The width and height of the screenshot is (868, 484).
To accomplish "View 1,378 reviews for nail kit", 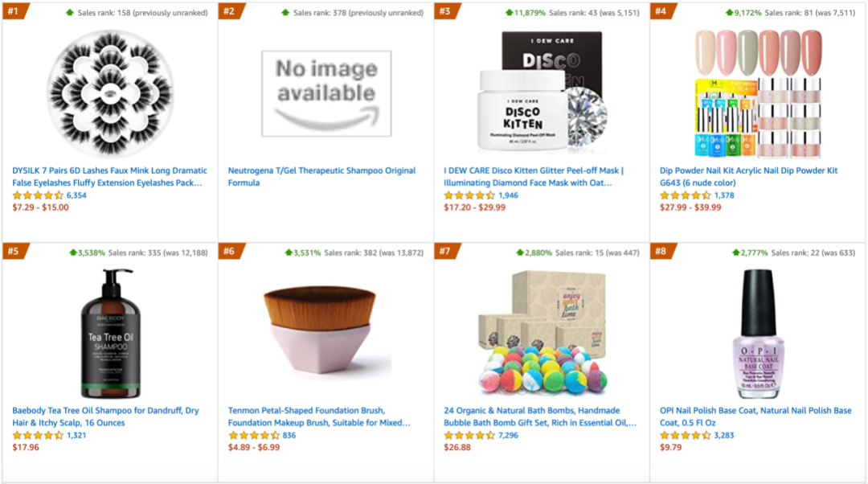I will click(x=724, y=195).
